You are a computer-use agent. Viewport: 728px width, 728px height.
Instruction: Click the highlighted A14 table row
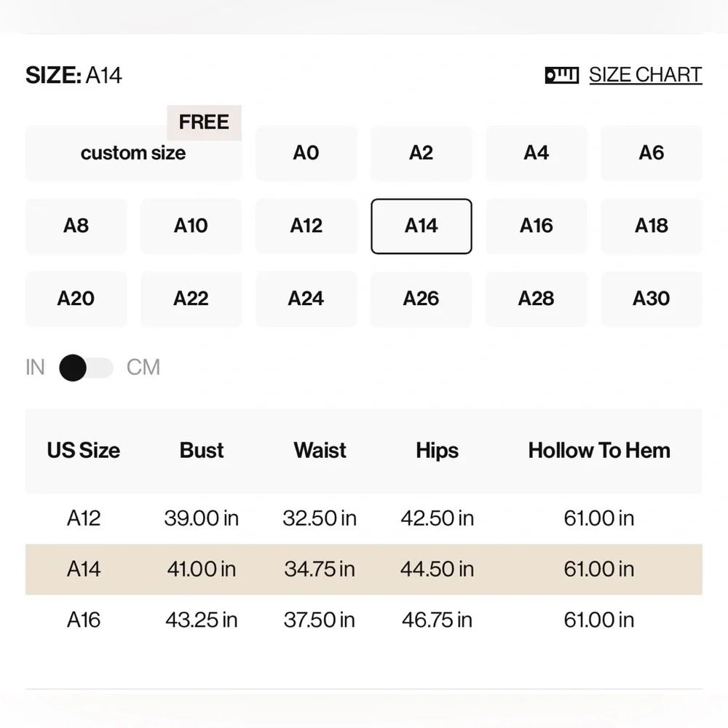[x=363, y=569]
